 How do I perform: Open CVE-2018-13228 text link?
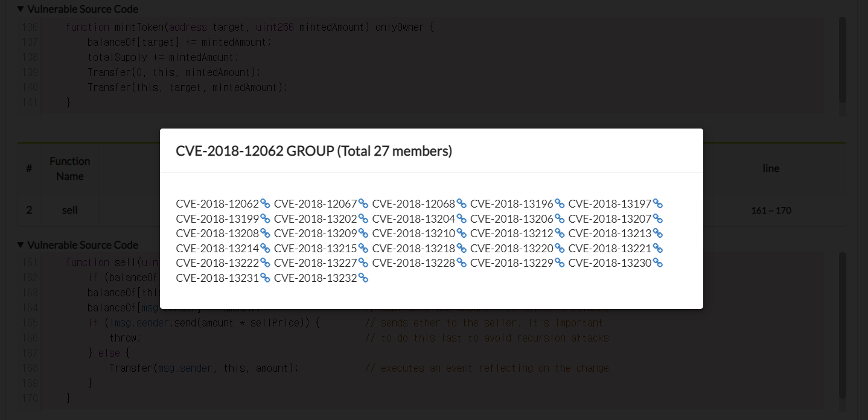click(x=413, y=263)
